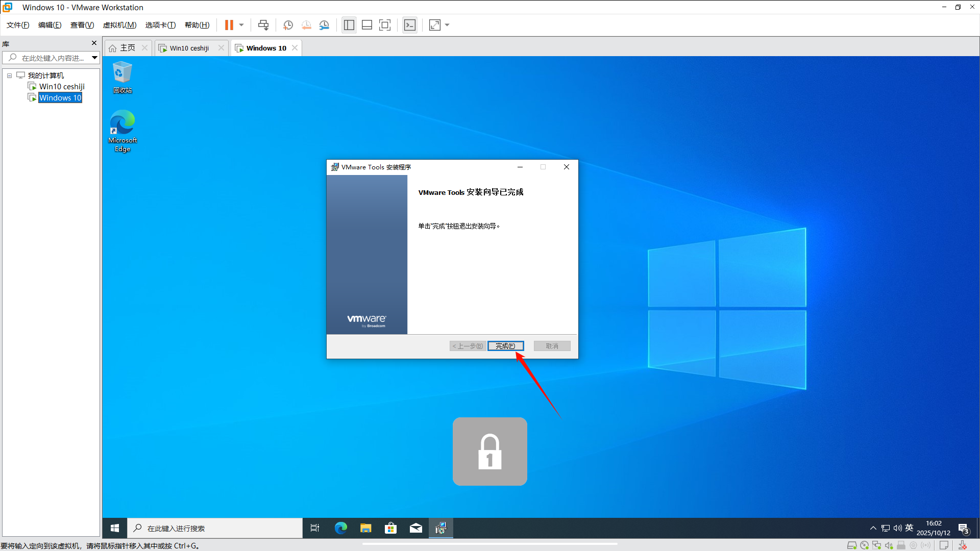Click the take snapshot clock icon
The width and height of the screenshot is (980, 551).
click(288, 25)
